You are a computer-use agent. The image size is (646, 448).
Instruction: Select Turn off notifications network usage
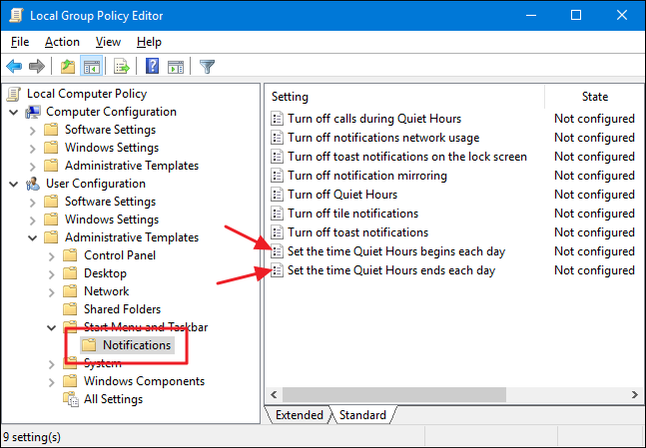tap(383, 137)
